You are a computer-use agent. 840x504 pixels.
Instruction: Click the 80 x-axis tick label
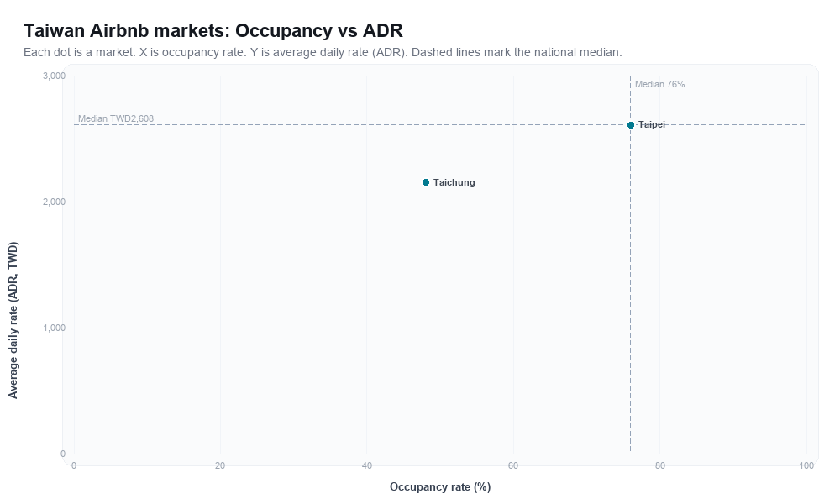660,465
